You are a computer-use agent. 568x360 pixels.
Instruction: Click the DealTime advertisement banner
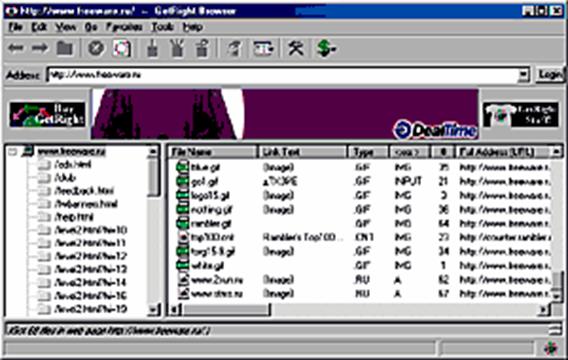point(285,114)
